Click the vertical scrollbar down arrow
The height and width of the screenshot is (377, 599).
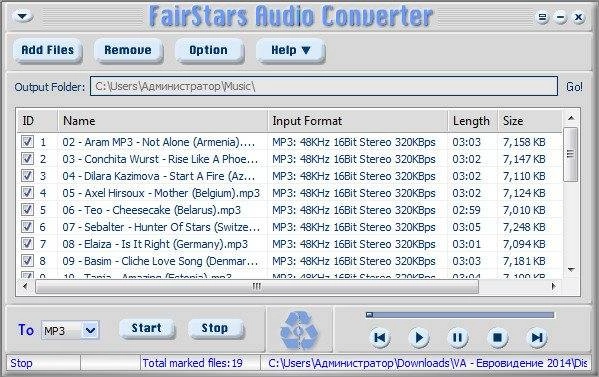pyautogui.click(x=571, y=270)
